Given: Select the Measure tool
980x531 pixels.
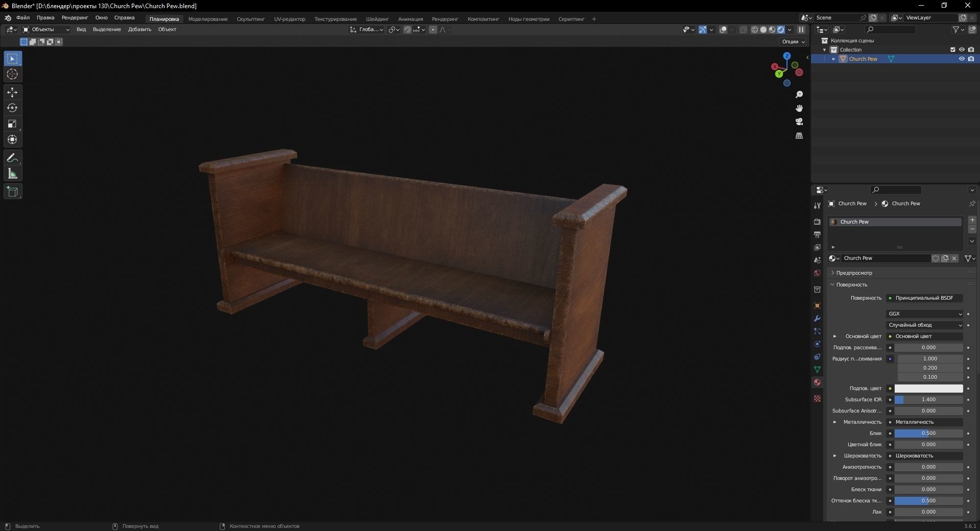Looking at the screenshot, I should click(12, 173).
